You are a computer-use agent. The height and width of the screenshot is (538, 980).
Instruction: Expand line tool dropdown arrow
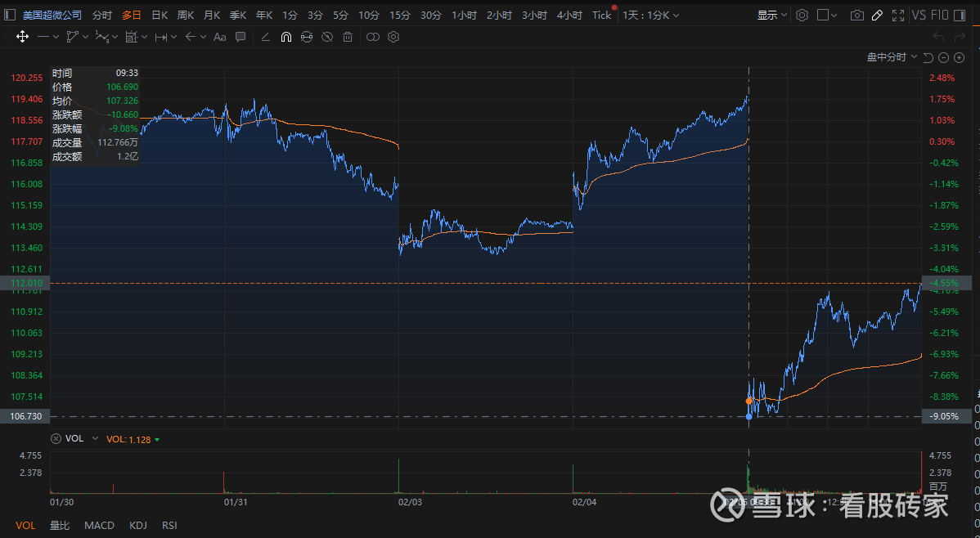[56, 38]
